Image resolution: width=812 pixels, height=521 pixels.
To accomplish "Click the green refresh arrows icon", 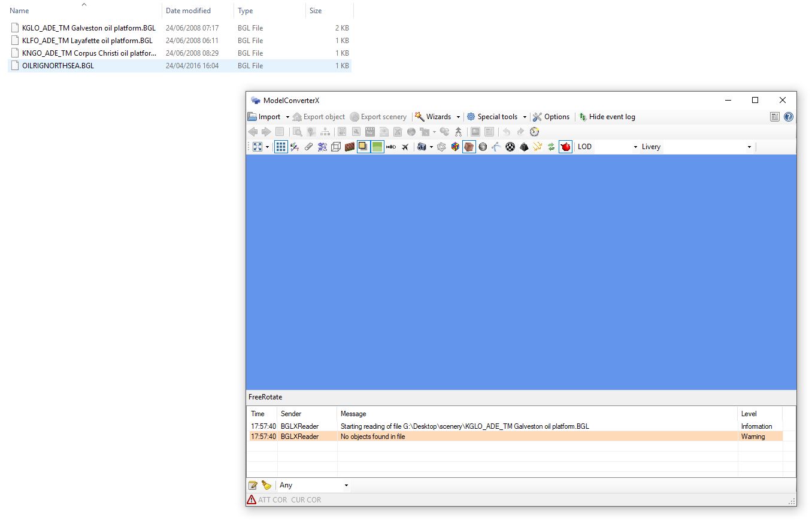I will (552, 147).
